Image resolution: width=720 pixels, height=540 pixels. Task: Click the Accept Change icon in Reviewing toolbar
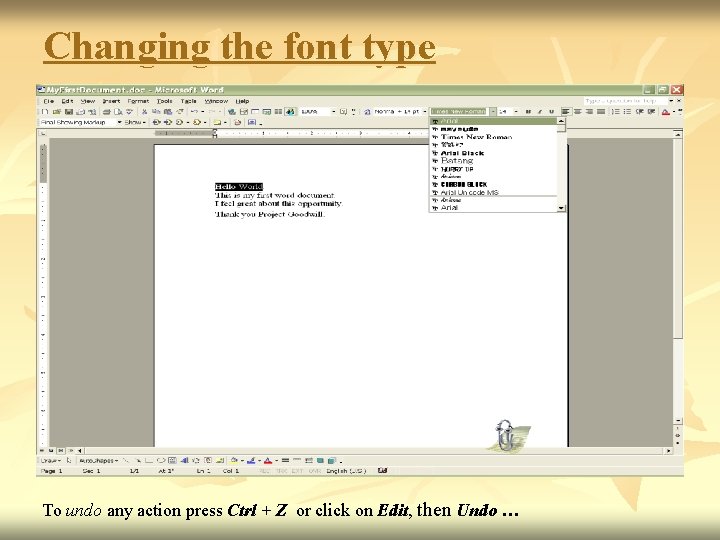point(180,122)
